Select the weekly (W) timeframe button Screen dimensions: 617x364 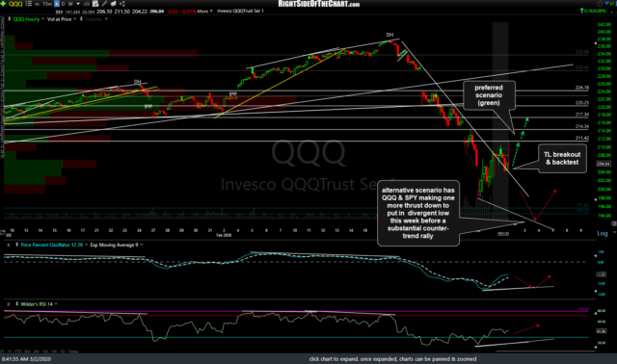click(70, 4)
